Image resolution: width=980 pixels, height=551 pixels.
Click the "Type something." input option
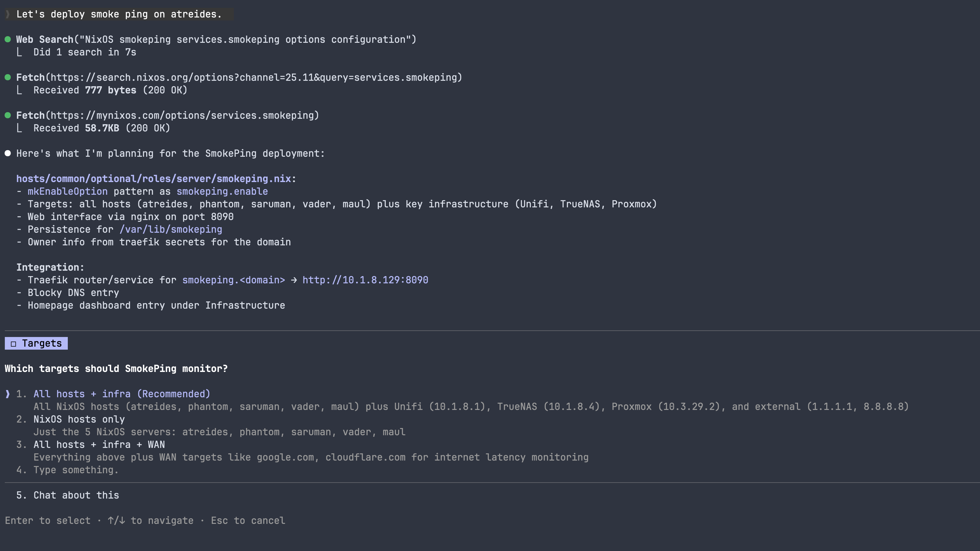(x=76, y=470)
